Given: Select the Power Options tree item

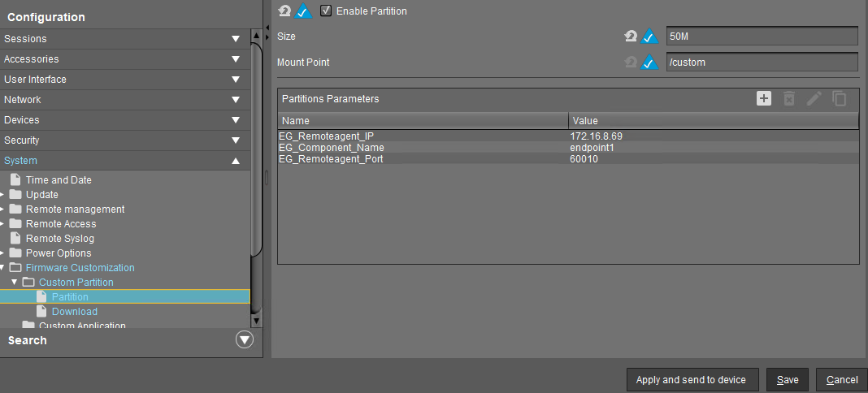Looking at the screenshot, I should coord(59,253).
